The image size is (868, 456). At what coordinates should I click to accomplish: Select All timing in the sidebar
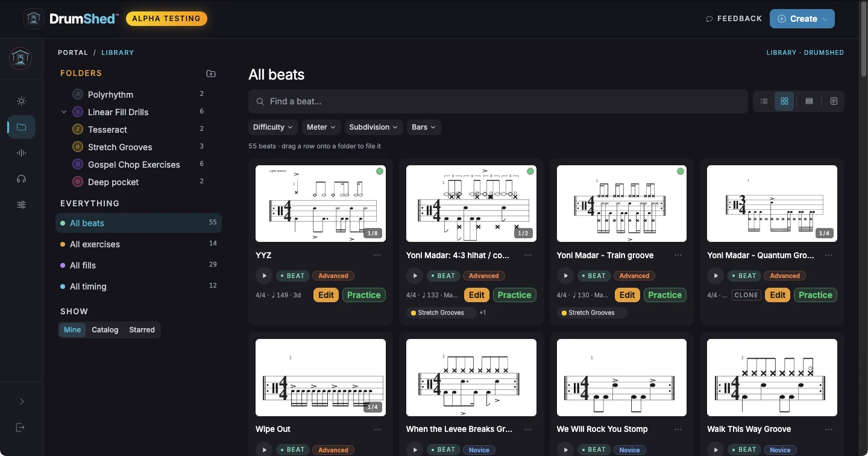(139, 287)
